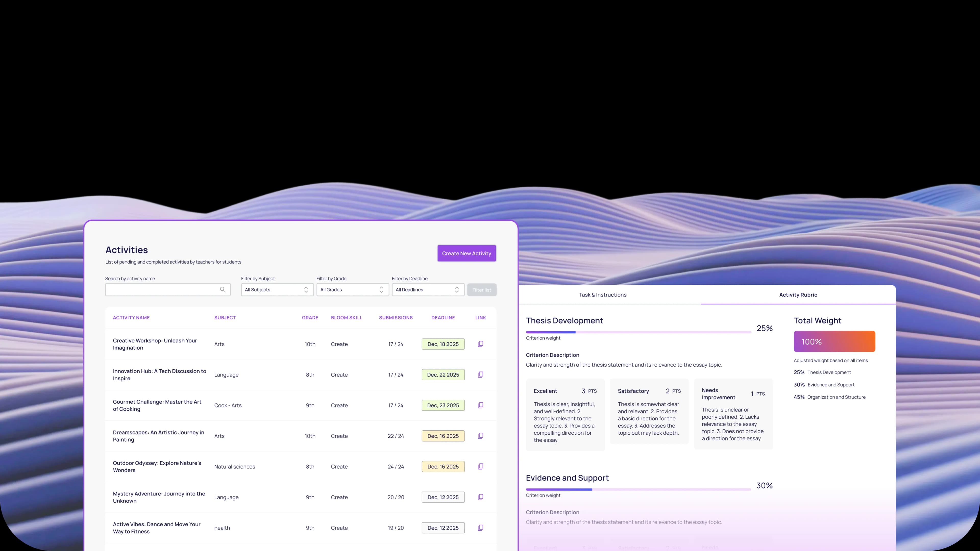Click 24 / 24 submissions for Outdoor Odyssey
Viewport: 980px width, 551px height.
coord(396,467)
